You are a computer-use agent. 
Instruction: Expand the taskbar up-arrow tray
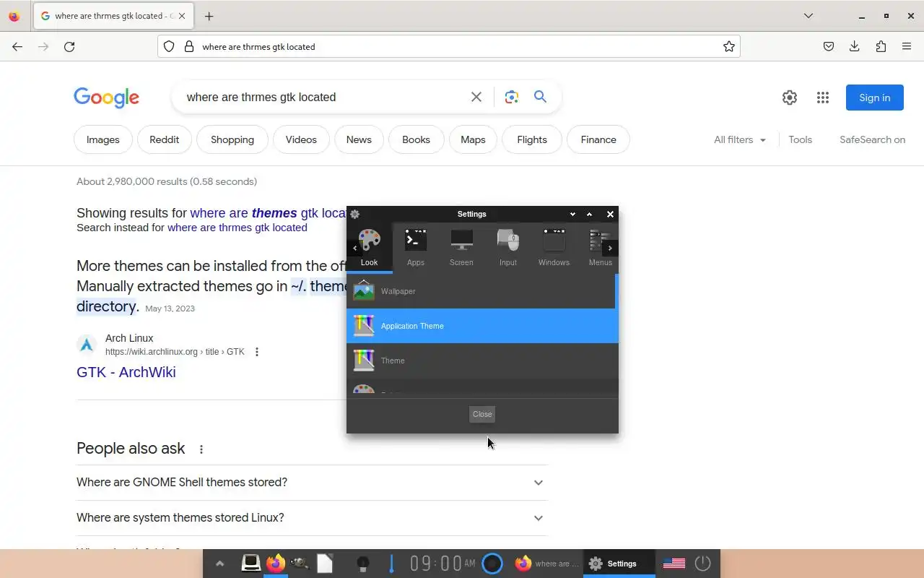coord(219,564)
